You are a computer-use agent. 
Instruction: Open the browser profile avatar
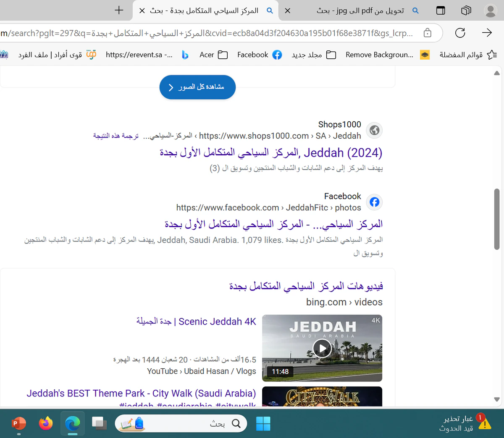[x=491, y=10]
